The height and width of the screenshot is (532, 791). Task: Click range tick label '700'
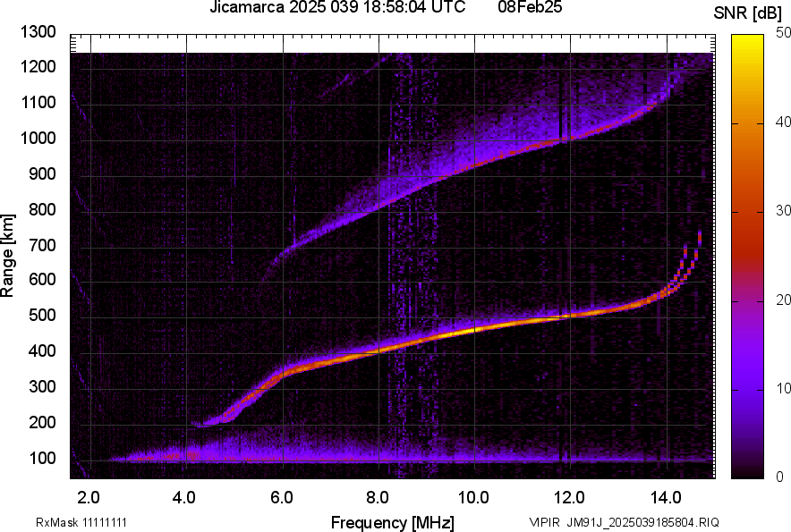[42, 245]
